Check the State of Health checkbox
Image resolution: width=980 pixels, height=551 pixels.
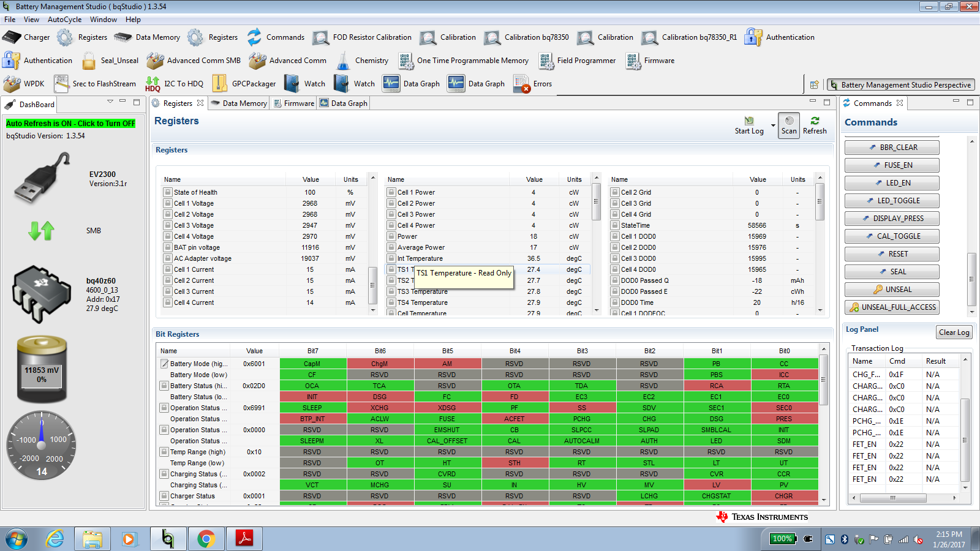[167, 192]
